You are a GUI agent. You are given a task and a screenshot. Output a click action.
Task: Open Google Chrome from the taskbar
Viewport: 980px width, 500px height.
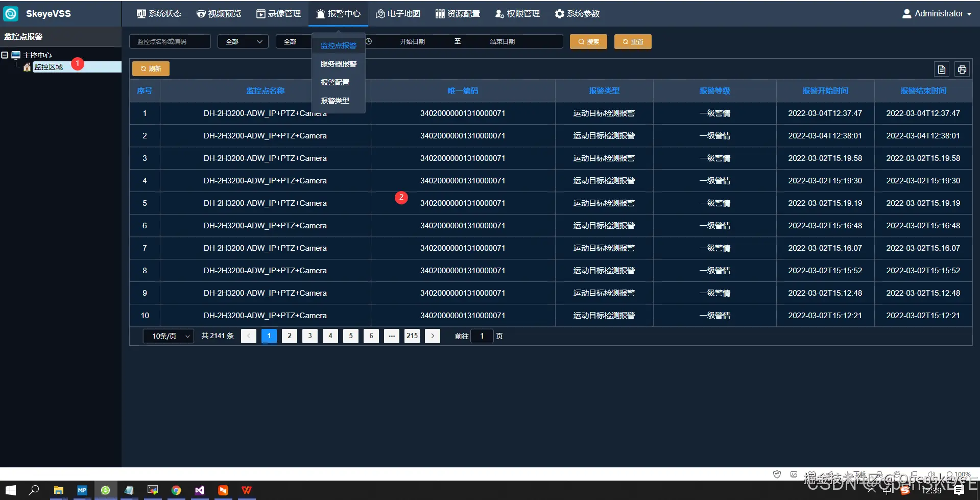176,490
